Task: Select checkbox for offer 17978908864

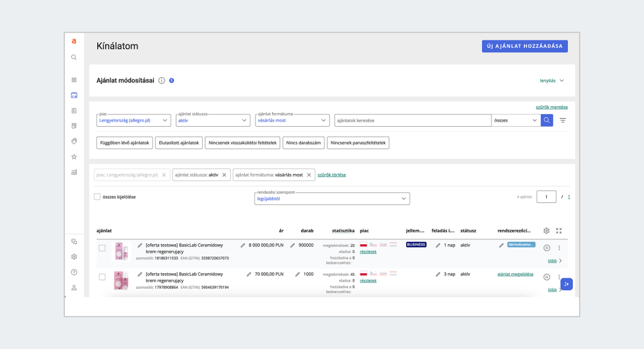Action: tap(102, 277)
